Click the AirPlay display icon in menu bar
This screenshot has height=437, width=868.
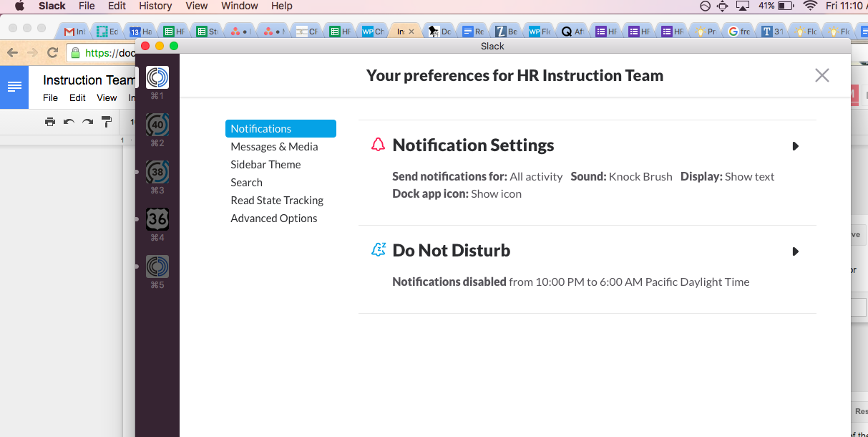pyautogui.click(x=742, y=6)
